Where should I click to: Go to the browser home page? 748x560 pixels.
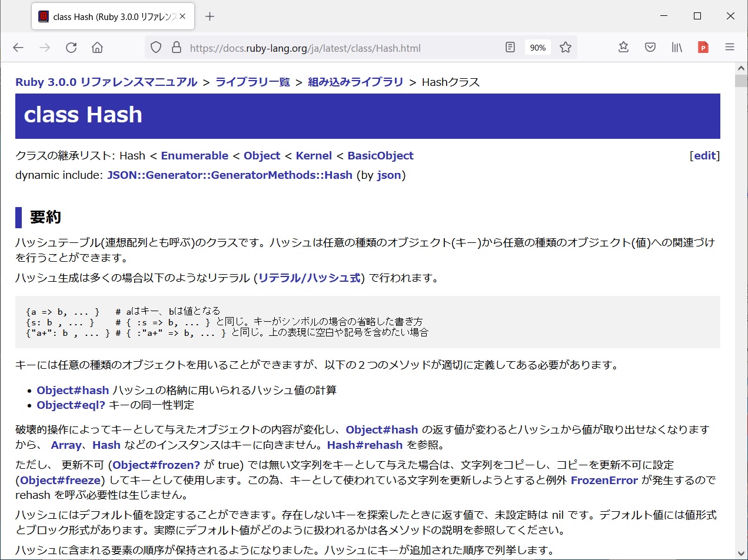pos(97,47)
